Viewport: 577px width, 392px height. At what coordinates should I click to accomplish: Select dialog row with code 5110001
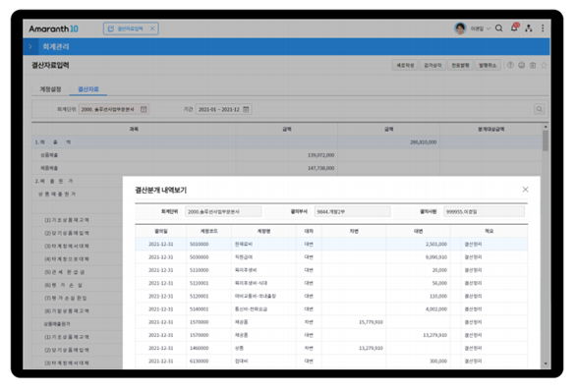coord(331,283)
